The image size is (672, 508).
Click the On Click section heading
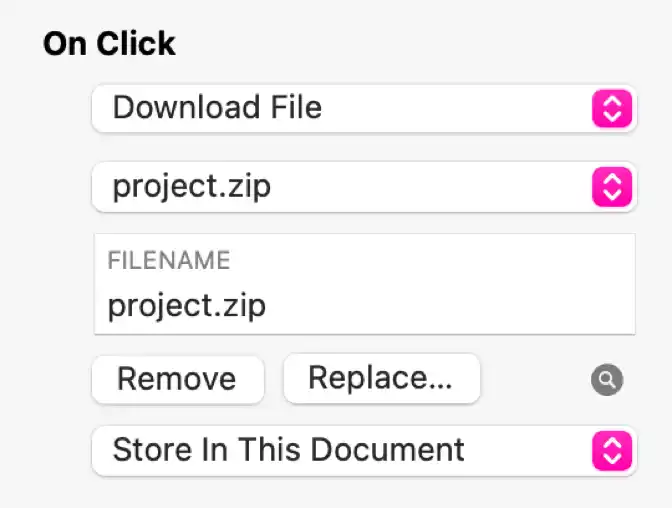point(109,44)
